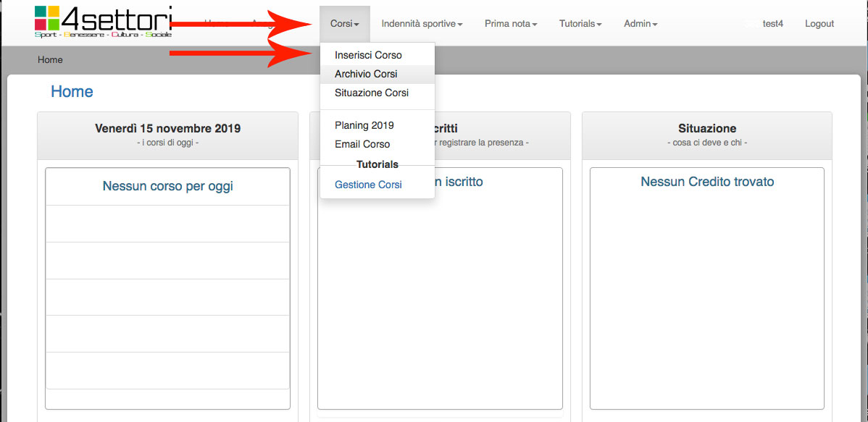Open the Corsi dropdown menu
This screenshot has width=868, height=422.
coord(344,24)
